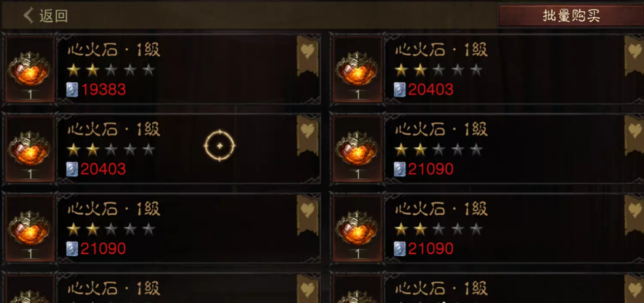Click the 返回 back arrow
Screen dimensions: 644x303
28,15
